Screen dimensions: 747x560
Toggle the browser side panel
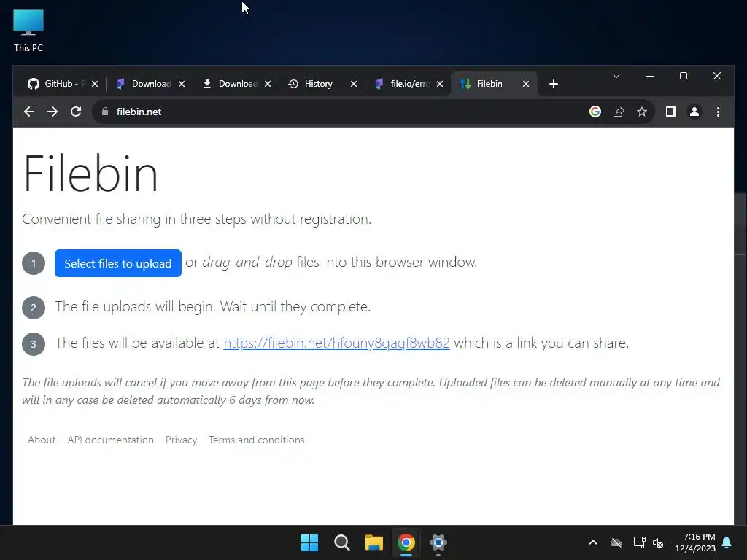(671, 112)
